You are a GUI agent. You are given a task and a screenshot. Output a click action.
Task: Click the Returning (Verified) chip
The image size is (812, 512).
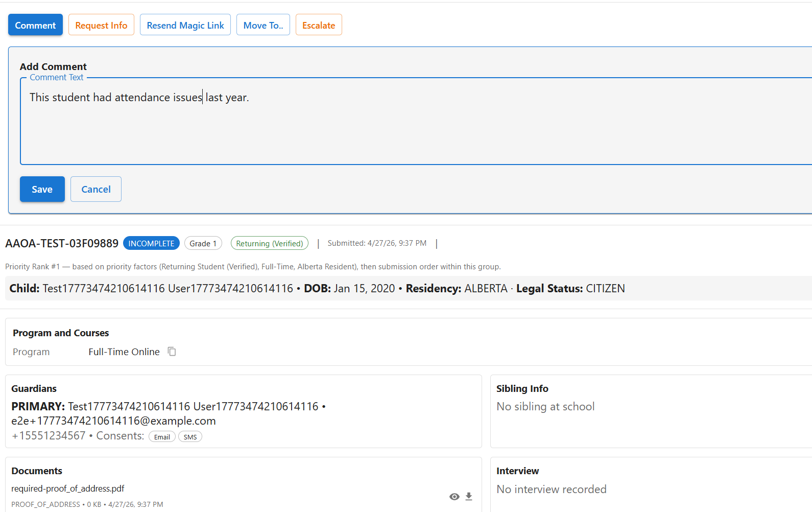pyautogui.click(x=270, y=243)
